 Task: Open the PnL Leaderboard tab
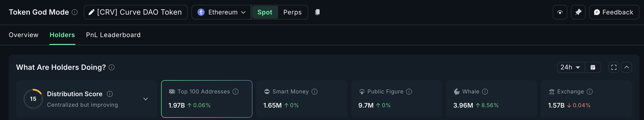click(113, 35)
